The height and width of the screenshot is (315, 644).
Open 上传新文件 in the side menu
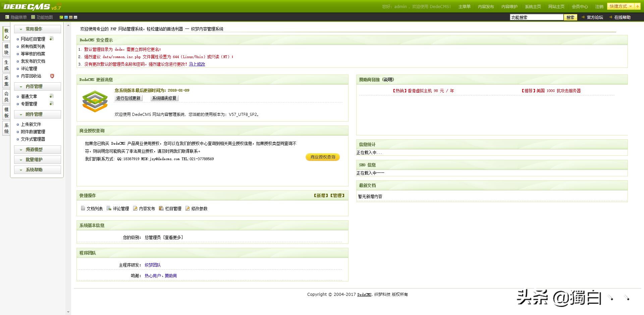pos(31,124)
